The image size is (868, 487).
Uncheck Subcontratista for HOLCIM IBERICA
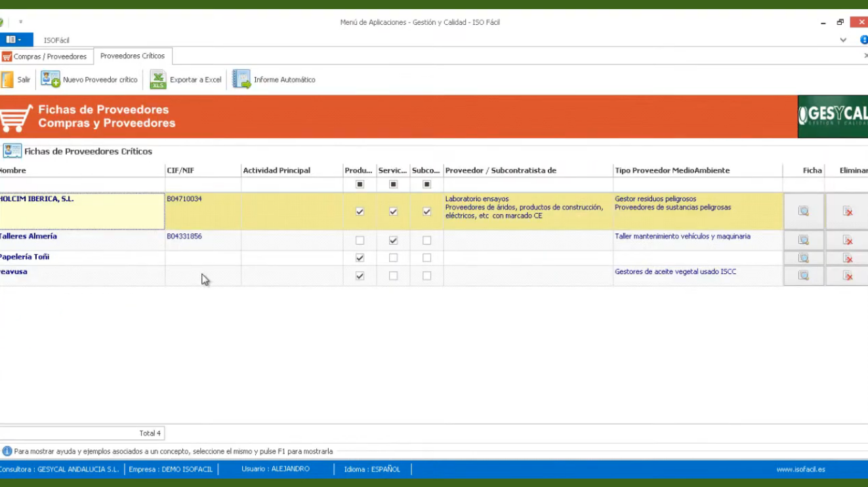click(426, 212)
